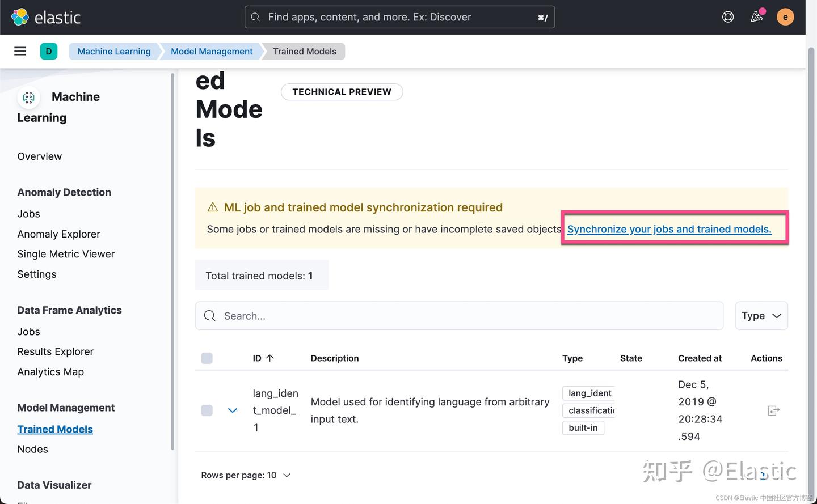Image resolution: width=817 pixels, height=504 pixels.
Task: Check the select-all models checkbox
Action: [207, 358]
